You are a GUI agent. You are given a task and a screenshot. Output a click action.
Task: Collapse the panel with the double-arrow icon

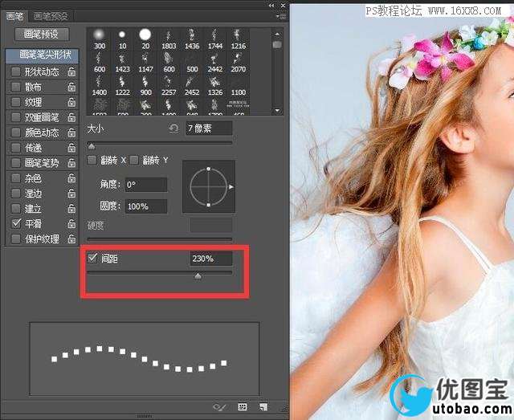click(271, 6)
